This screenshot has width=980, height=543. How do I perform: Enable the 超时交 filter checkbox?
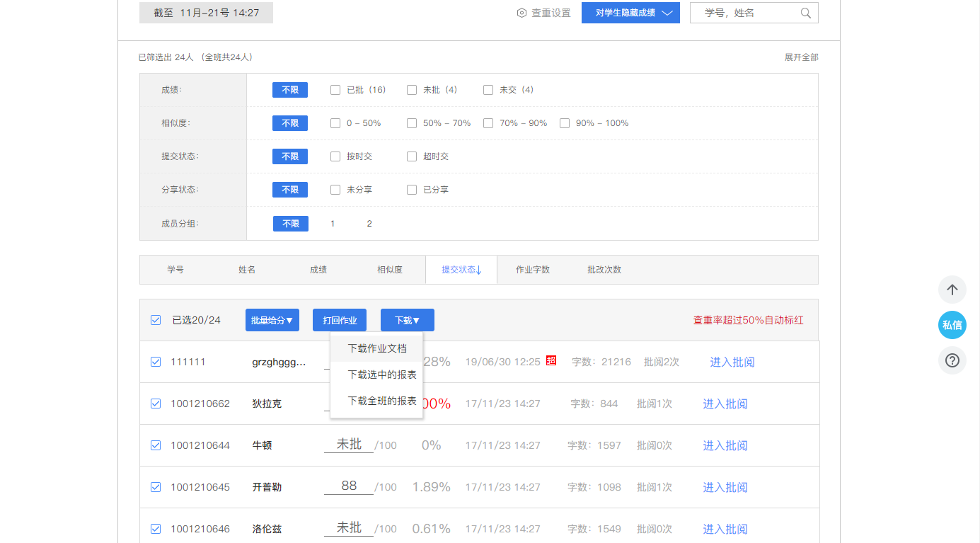point(412,156)
